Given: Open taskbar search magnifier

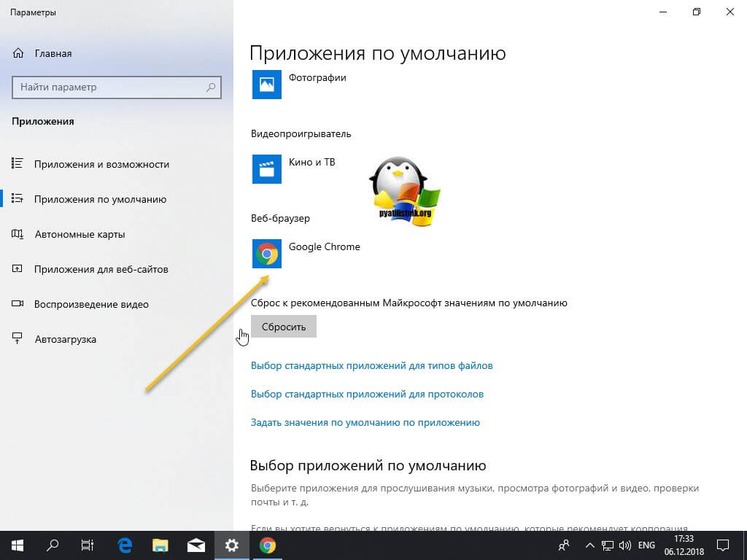Looking at the screenshot, I should click(x=53, y=545).
